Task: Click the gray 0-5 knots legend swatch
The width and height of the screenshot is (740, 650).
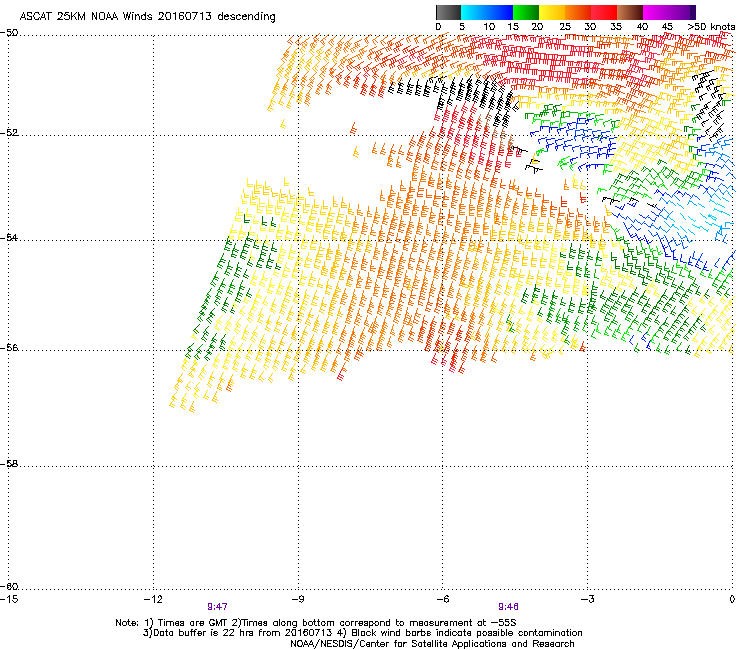Action: (448, 12)
